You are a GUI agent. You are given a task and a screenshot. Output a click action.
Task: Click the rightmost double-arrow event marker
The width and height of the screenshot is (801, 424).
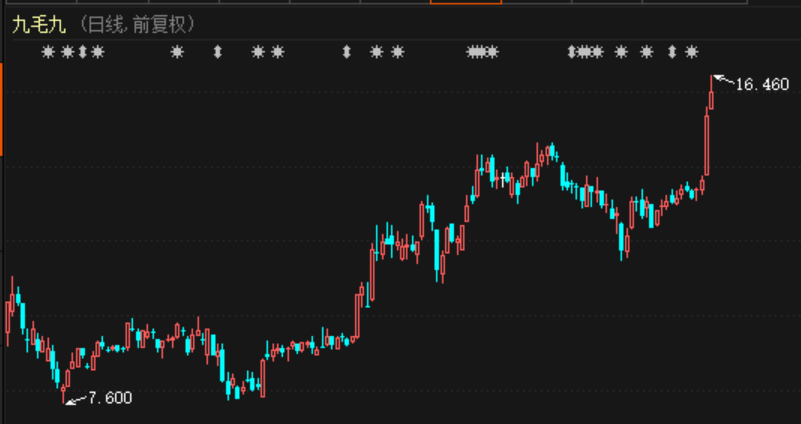click(672, 52)
